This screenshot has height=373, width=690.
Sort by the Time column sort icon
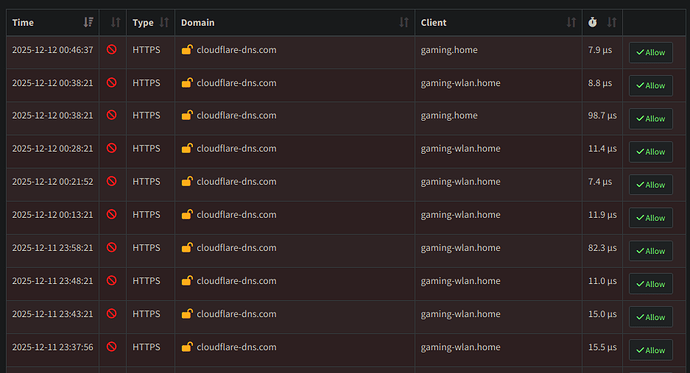(88, 22)
